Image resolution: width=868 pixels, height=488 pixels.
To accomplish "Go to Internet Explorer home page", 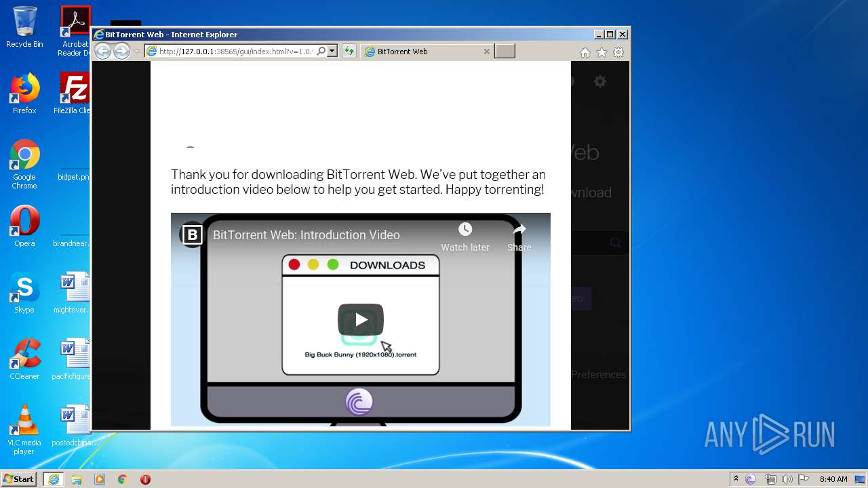I will (x=585, y=52).
